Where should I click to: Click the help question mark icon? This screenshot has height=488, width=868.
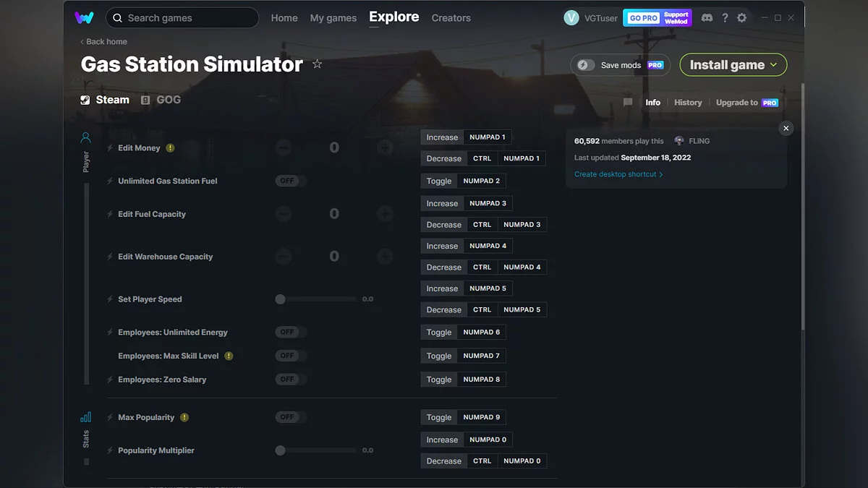tap(725, 17)
